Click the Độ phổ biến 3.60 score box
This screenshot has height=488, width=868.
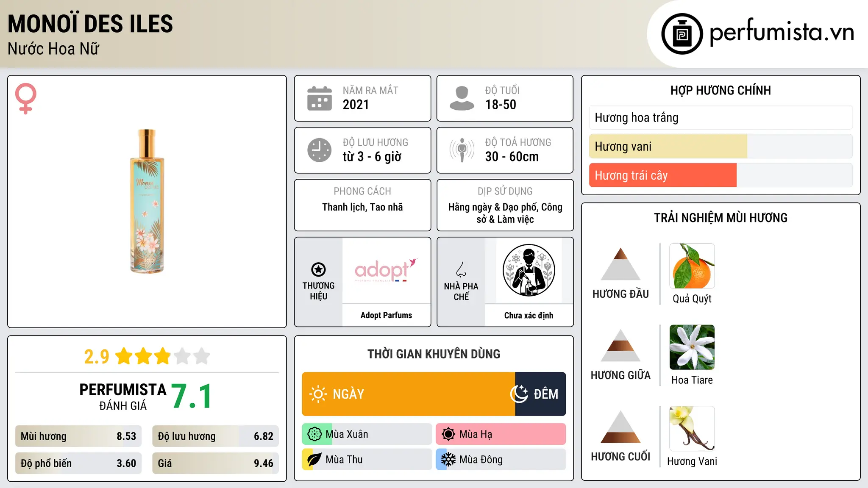(78, 463)
